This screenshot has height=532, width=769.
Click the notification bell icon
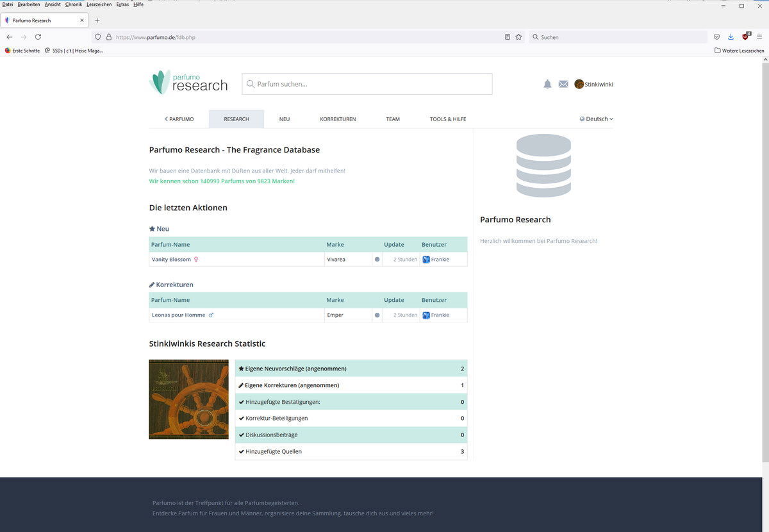click(x=547, y=84)
